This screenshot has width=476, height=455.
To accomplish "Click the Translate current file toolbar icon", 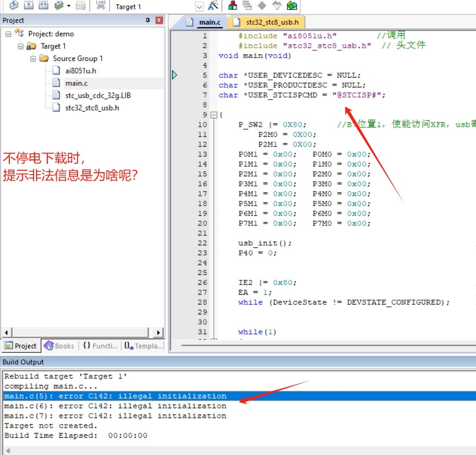I will 14,6.
